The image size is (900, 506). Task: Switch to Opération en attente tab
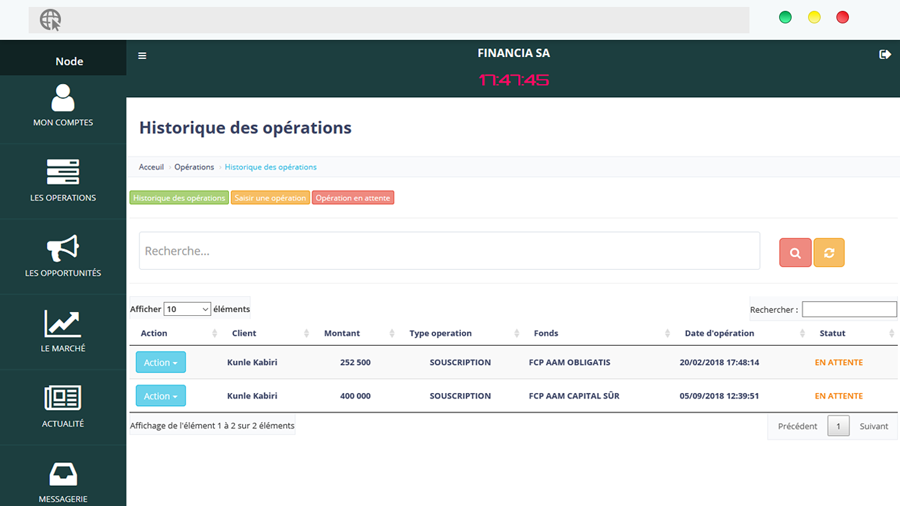pos(353,198)
